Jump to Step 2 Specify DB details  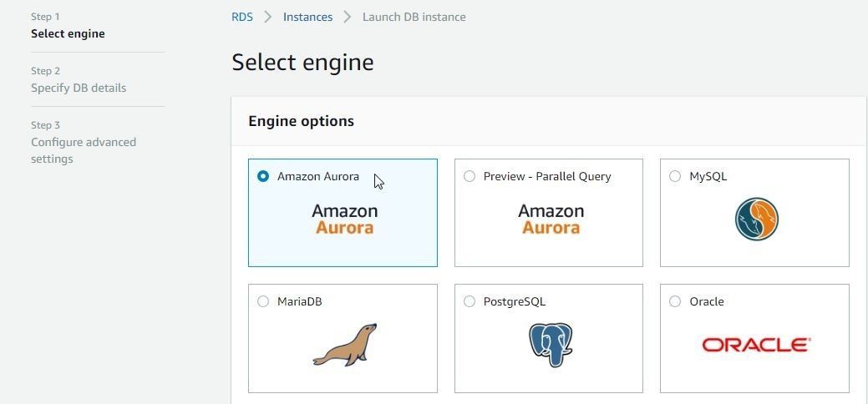(x=79, y=80)
